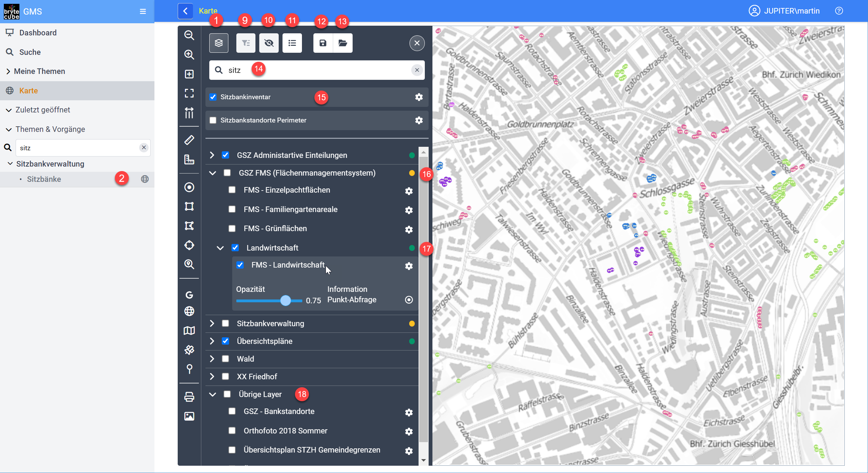Uncheck the Übersichtspläne group
The height and width of the screenshot is (473, 868).
pos(226,341)
